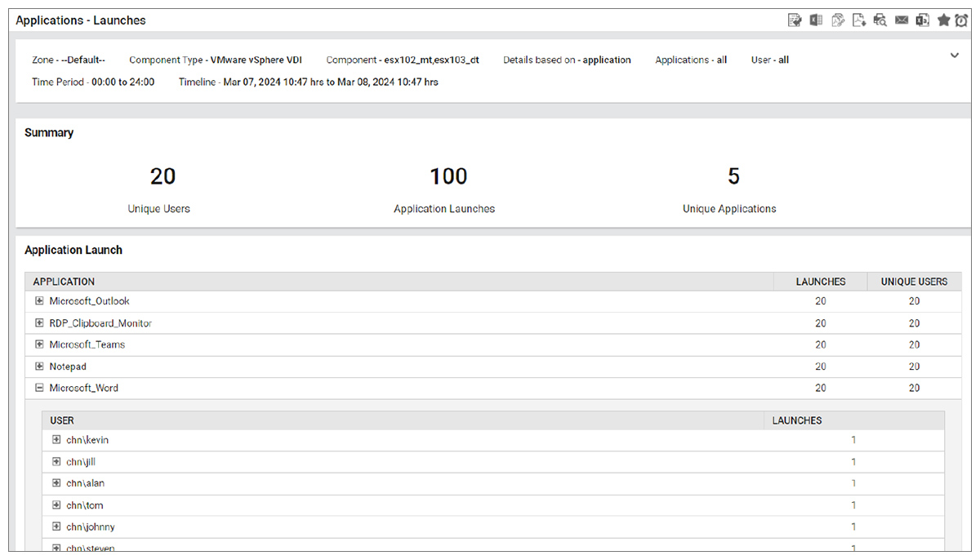Sort by the UNIQUE USERS column header
The width and height of the screenshot is (980, 560).
[x=914, y=282]
